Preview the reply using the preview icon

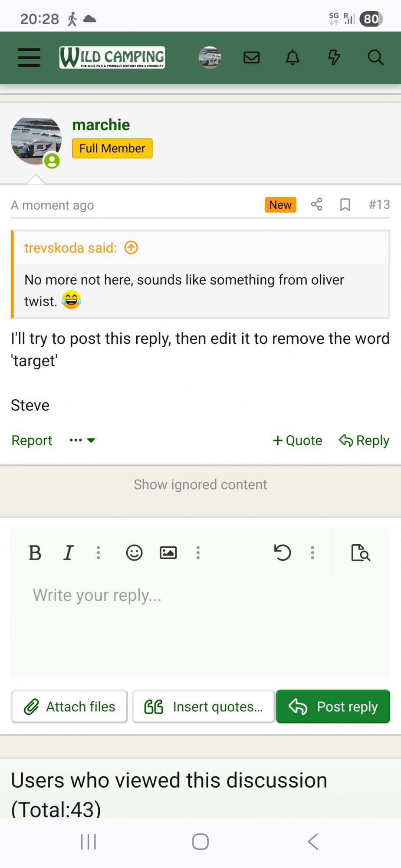(x=361, y=552)
